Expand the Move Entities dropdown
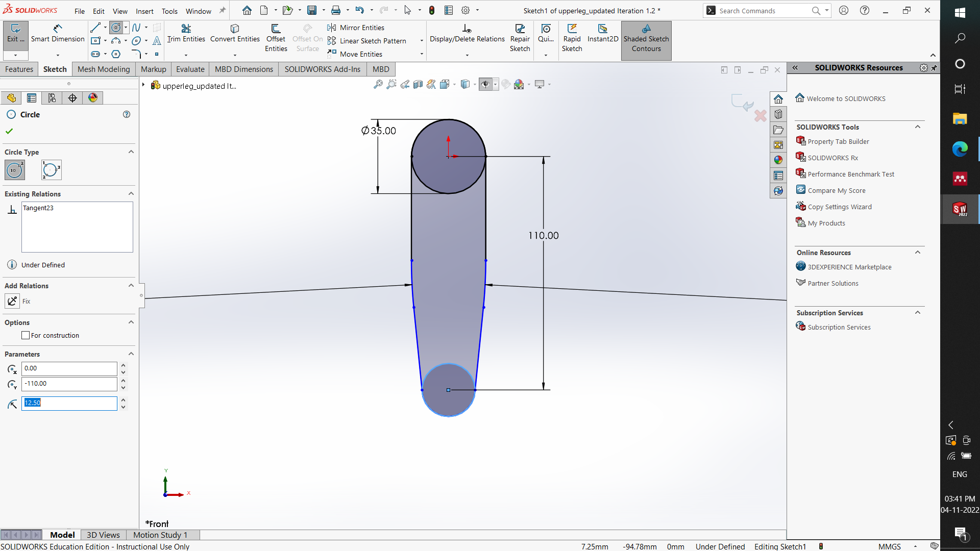This screenshot has height=551, width=980. coord(421,54)
